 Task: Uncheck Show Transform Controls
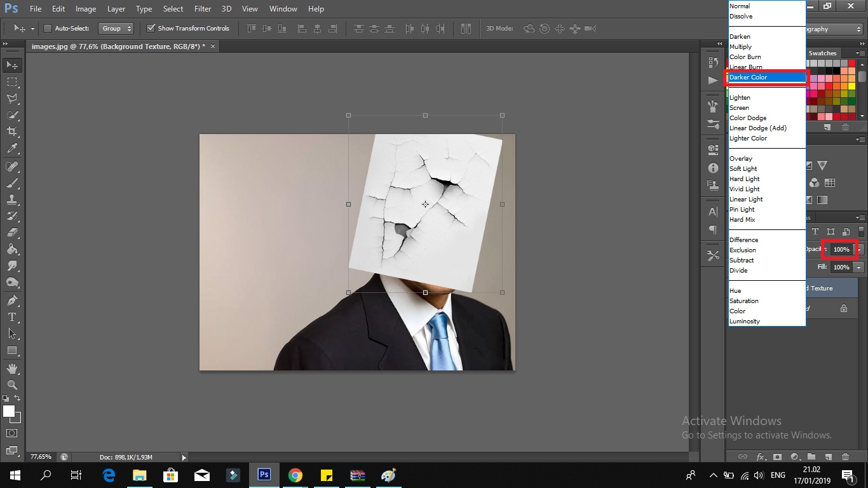pos(151,29)
